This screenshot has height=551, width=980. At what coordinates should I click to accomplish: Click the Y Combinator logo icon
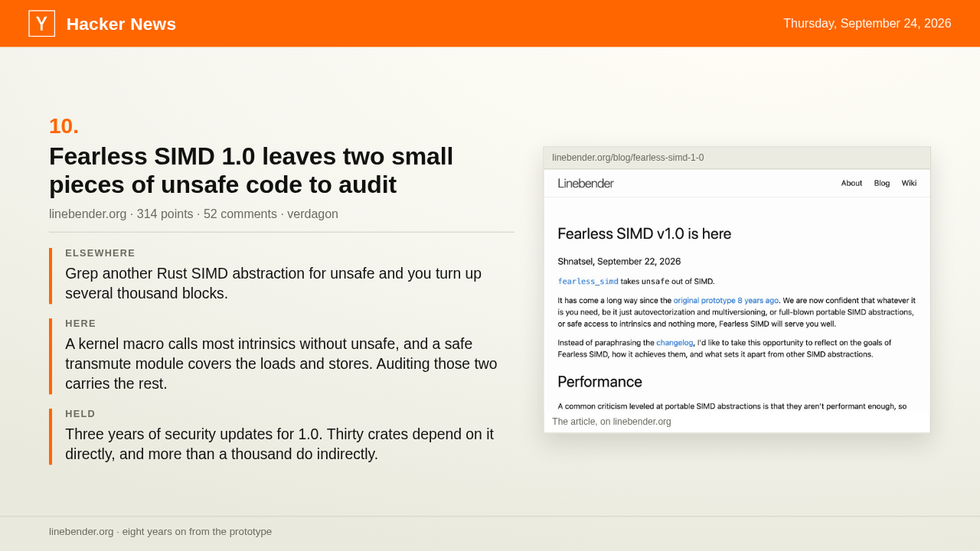pos(41,24)
